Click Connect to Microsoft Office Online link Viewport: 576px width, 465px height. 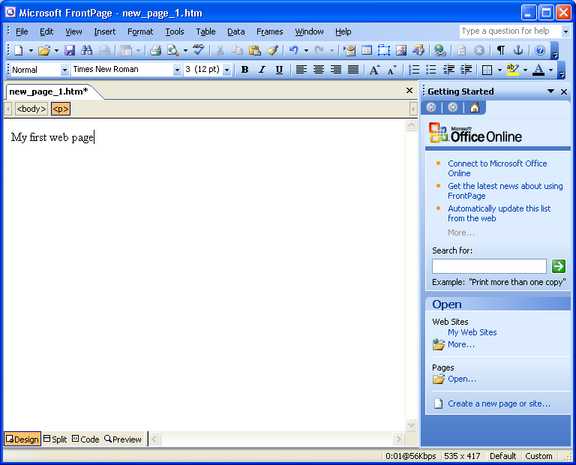click(497, 168)
